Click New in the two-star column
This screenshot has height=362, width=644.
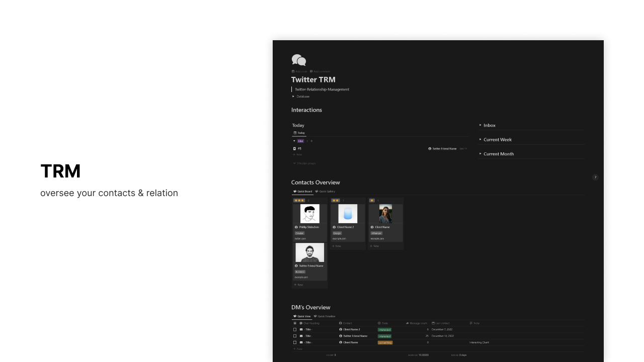click(x=337, y=246)
